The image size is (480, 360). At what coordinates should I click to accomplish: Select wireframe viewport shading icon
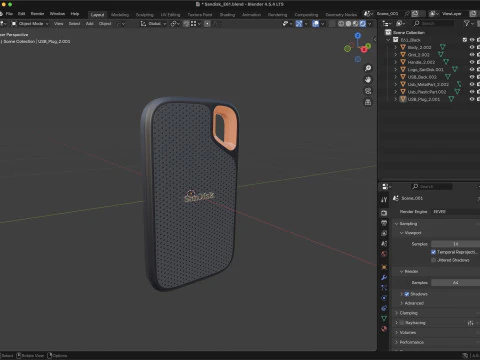pyautogui.click(x=341, y=24)
